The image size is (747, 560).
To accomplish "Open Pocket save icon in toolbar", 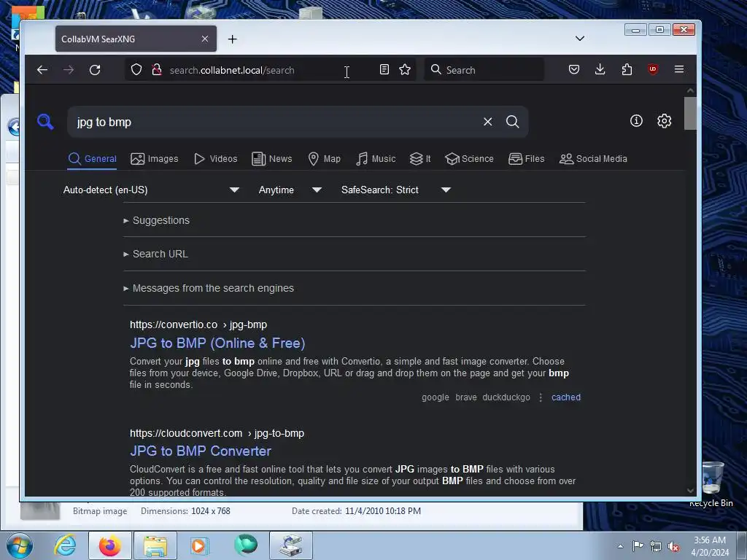I will (x=574, y=69).
